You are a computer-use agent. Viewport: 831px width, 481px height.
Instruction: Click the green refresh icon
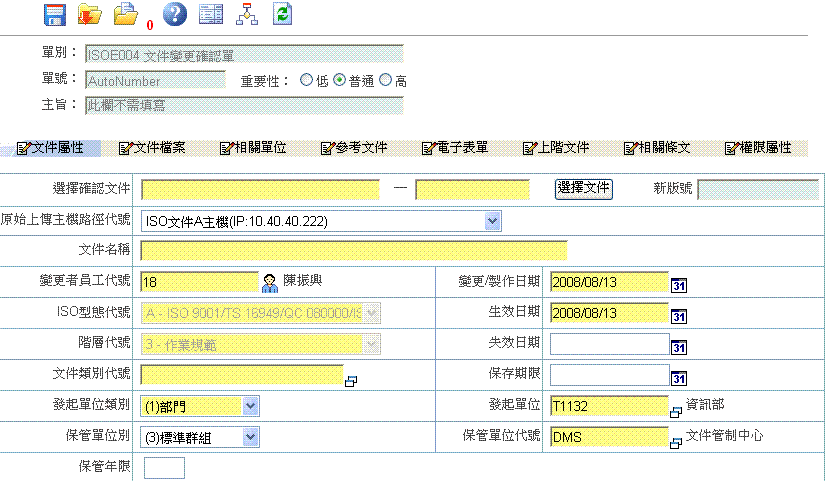pyautogui.click(x=282, y=14)
